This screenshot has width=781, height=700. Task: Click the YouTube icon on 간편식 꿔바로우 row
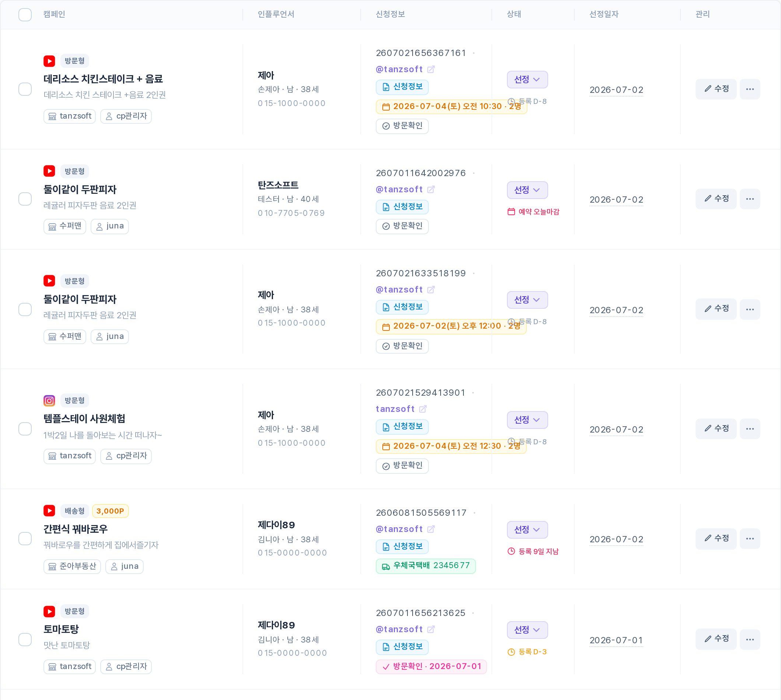(x=49, y=511)
